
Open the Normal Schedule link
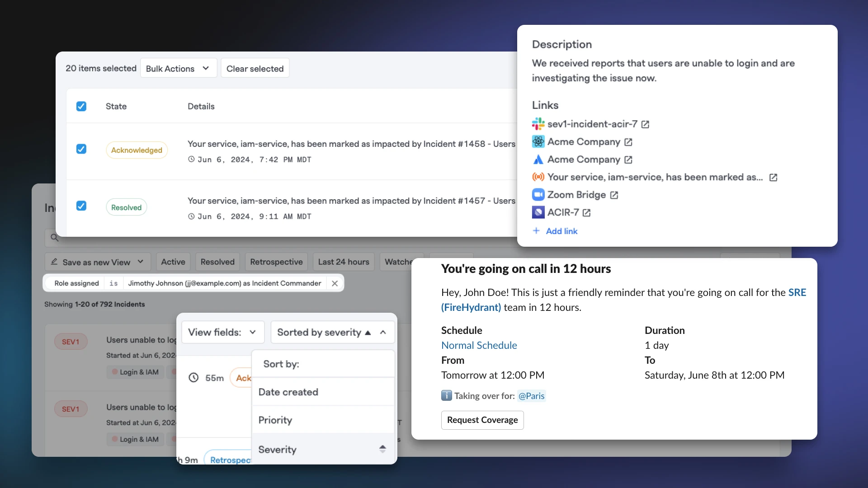click(x=479, y=345)
